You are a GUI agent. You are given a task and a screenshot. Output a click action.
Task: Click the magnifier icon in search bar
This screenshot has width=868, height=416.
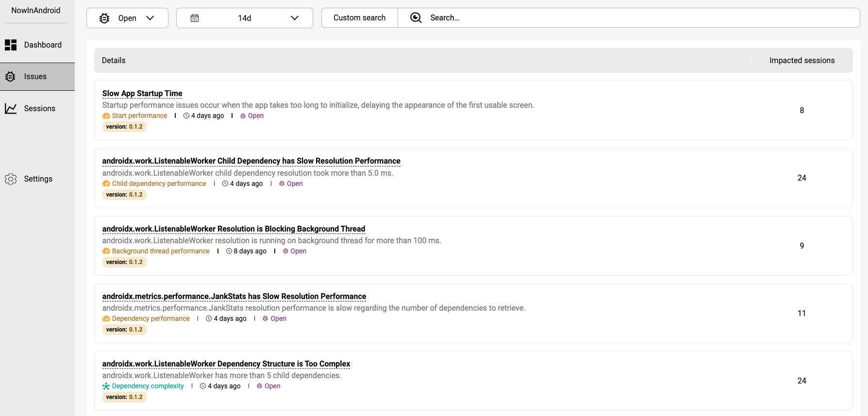[x=416, y=18]
